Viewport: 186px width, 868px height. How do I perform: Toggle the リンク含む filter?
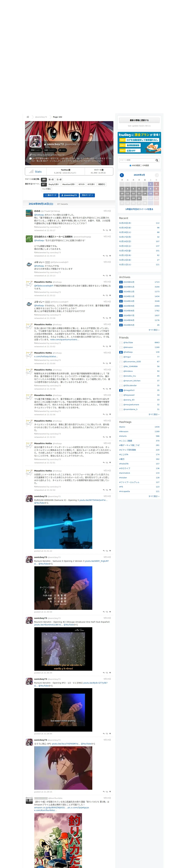47,189
